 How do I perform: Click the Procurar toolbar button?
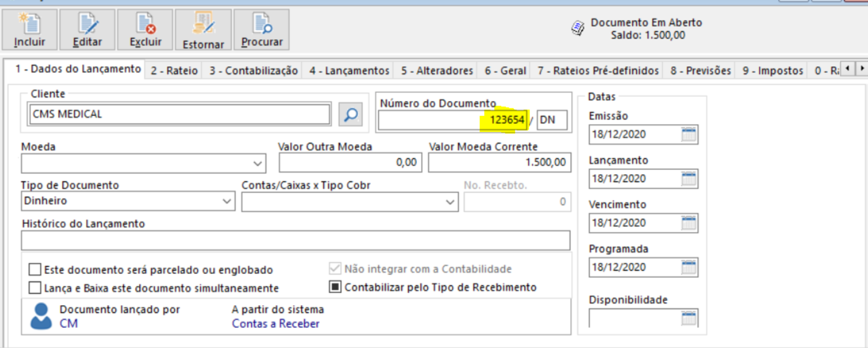pyautogui.click(x=262, y=30)
